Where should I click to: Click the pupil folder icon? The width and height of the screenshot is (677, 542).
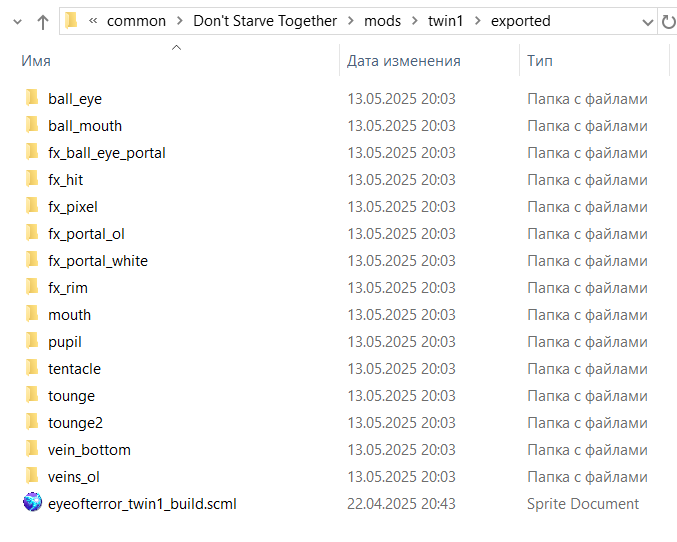[x=32, y=342]
